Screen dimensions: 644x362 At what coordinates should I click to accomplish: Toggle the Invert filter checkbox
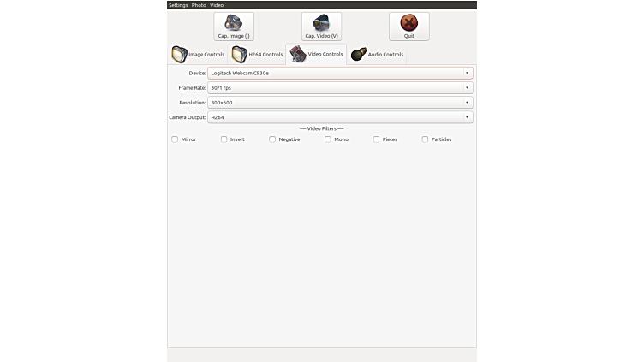[224, 139]
